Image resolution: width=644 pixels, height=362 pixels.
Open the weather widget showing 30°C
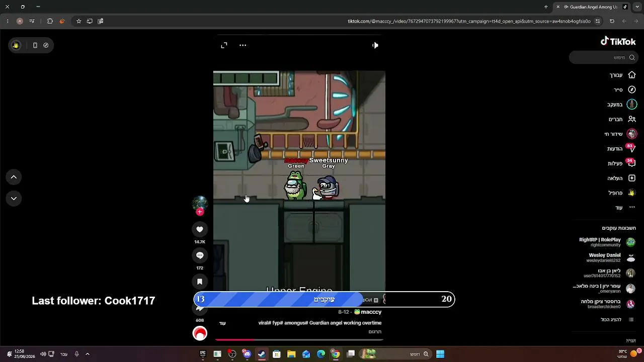coord(629,354)
